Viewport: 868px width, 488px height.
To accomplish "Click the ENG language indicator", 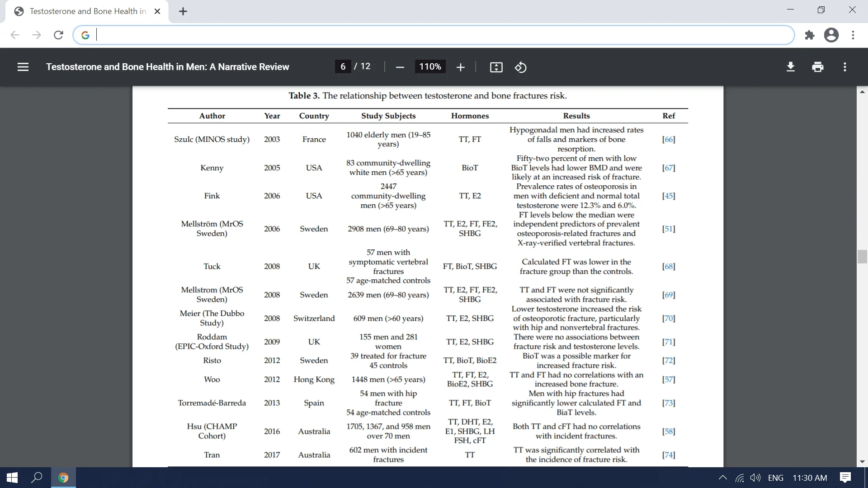I will tap(775, 478).
